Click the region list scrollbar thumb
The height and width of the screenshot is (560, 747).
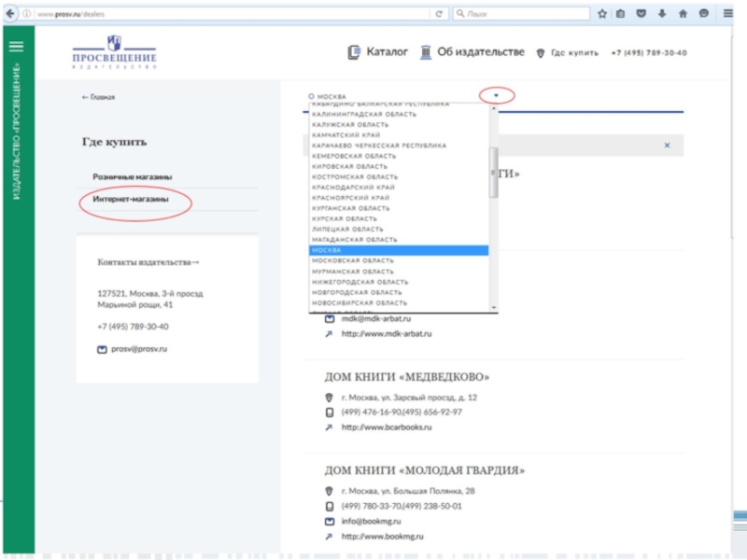tap(494, 173)
